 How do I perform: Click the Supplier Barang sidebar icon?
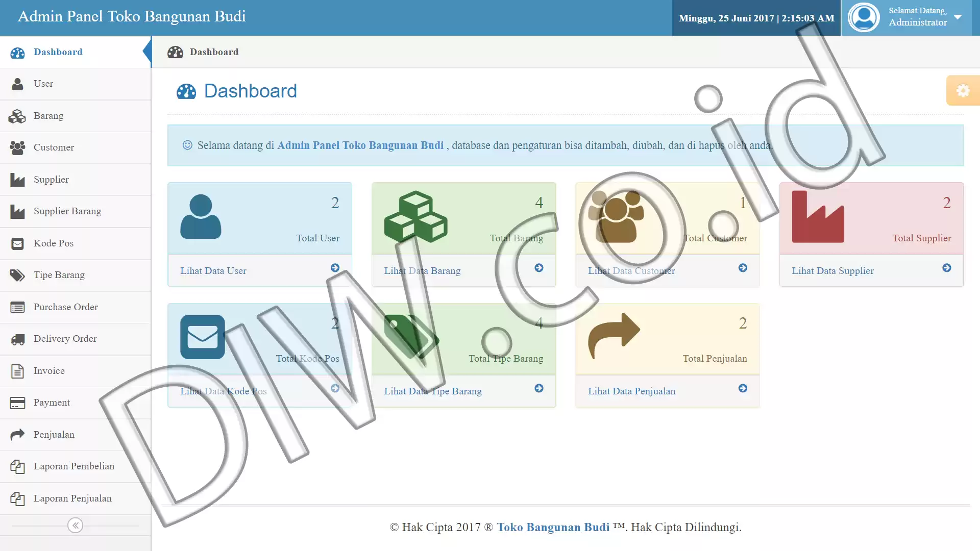17,211
